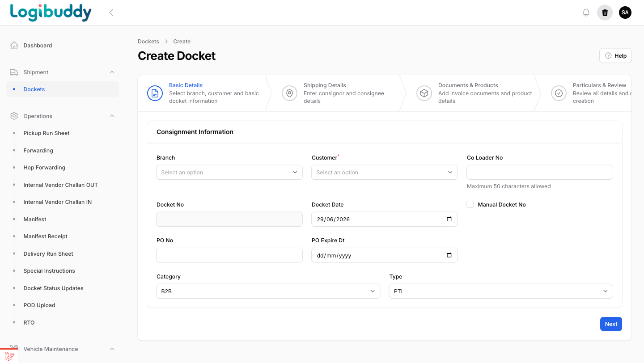This screenshot has height=363, width=644.
Task: Select Dockets in the sidebar
Action: tap(63, 89)
